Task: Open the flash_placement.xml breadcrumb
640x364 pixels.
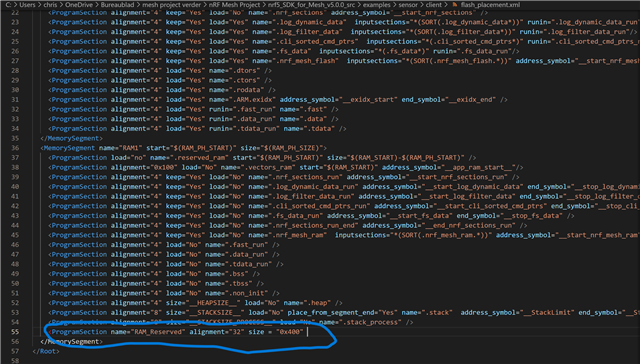Action: click(490, 5)
